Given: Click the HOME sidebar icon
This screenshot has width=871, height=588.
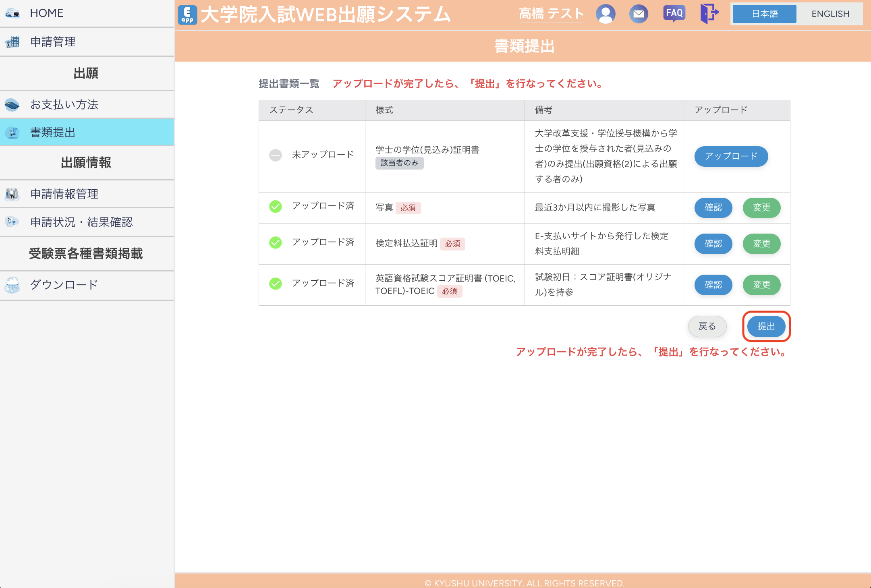Looking at the screenshot, I should 12,13.
